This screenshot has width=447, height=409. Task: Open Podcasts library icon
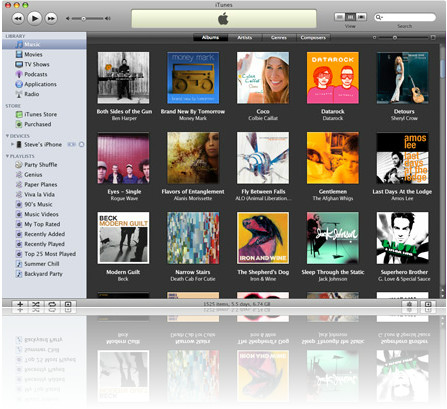[x=19, y=74]
